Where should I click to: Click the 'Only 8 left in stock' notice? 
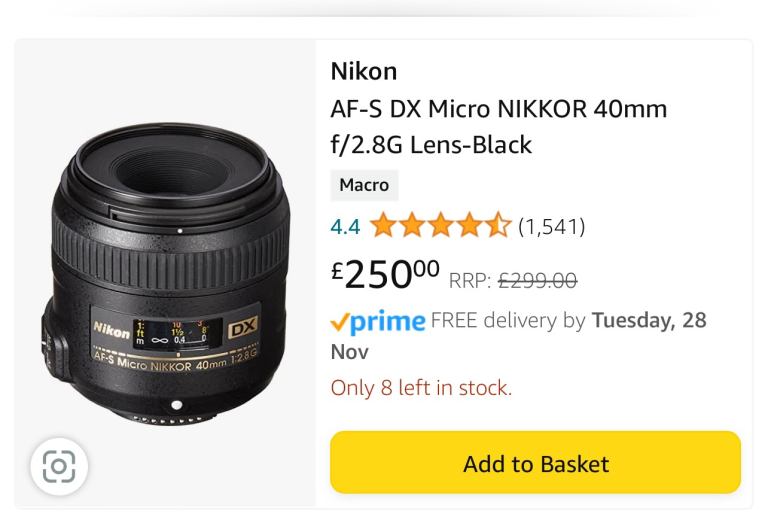coord(421,388)
